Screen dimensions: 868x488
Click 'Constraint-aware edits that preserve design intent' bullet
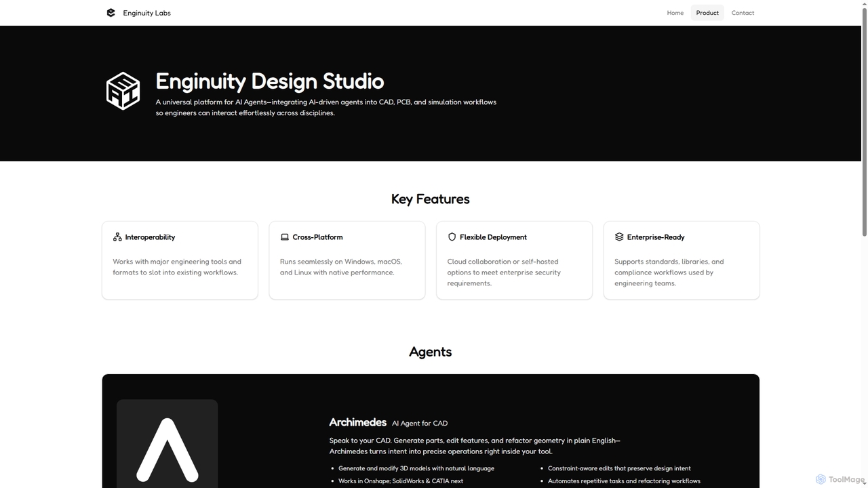tap(619, 468)
